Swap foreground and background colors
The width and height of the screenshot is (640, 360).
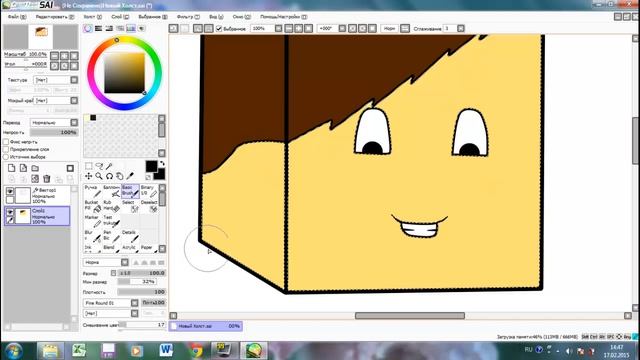coord(162,163)
